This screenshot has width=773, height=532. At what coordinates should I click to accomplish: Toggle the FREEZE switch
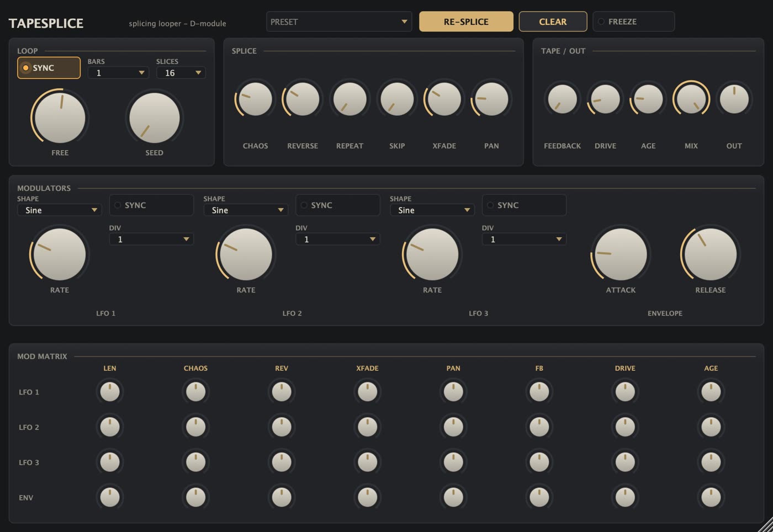pos(633,22)
